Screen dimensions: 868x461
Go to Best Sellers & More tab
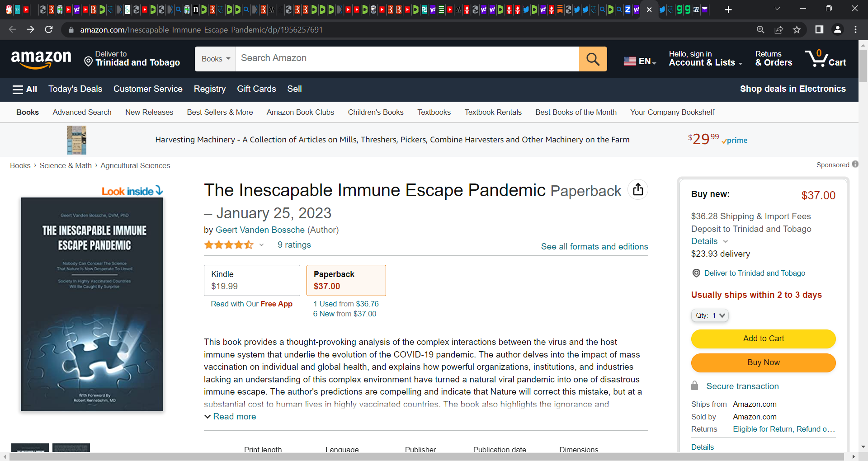220,112
